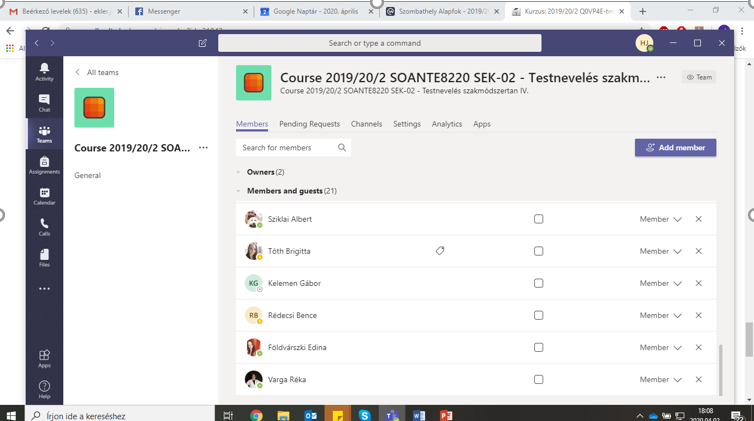Viewport: 754px width, 421px height.
Task: Open more options beside Course 2019/20/2 SOA... in left pane
Action: click(x=203, y=148)
